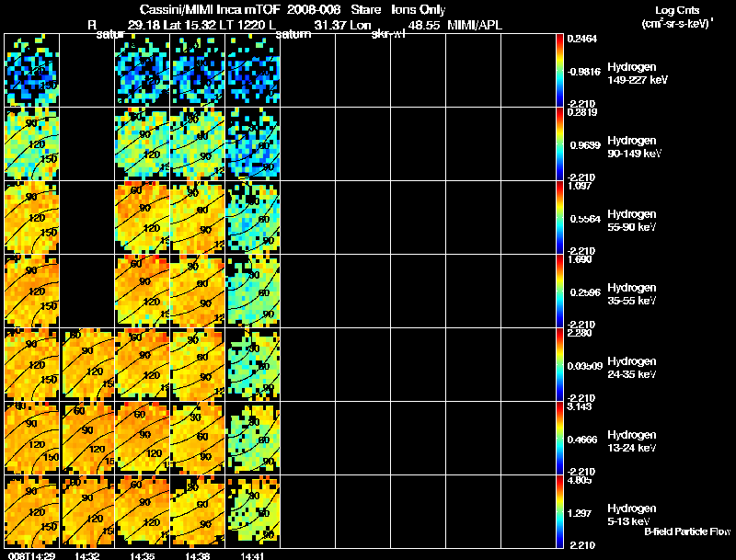Select the 149-227 keV image at 14:29
Screen dimensions: 736x560
click(x=32, y=71)
